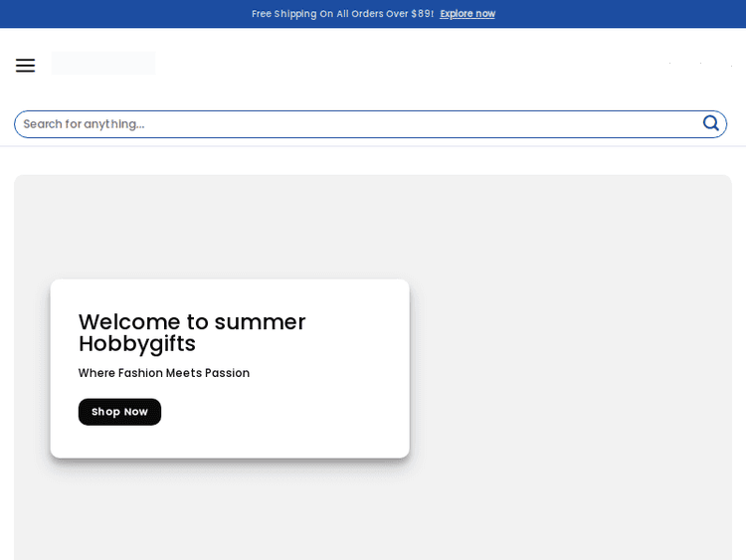Click the 'Welcome to summer Hobbygifts' heading
This screenshot has height=560, width=746.
[192, 332]
